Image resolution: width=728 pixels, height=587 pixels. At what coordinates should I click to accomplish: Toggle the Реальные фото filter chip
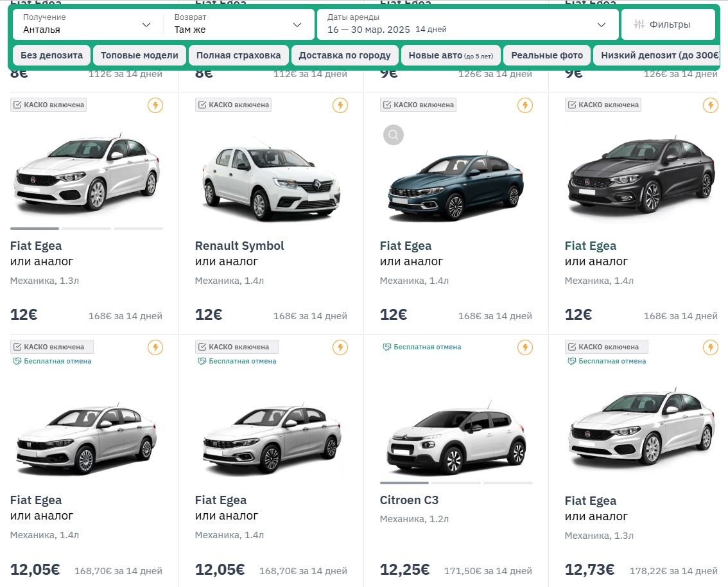point(547,55)
